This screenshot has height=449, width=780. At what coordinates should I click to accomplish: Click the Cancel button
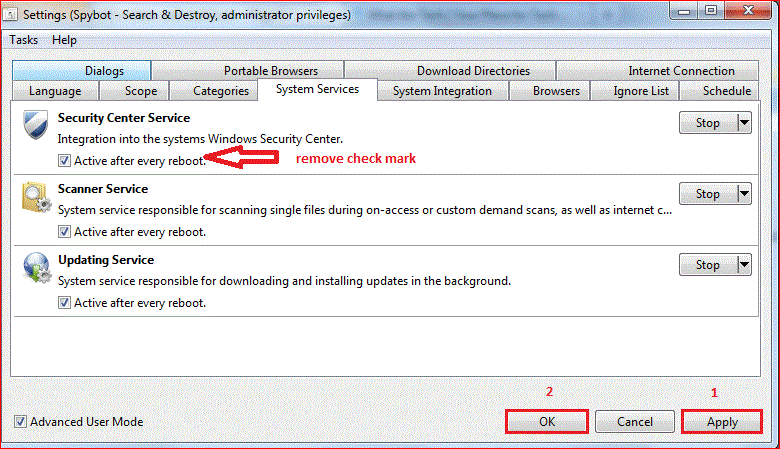635,422
